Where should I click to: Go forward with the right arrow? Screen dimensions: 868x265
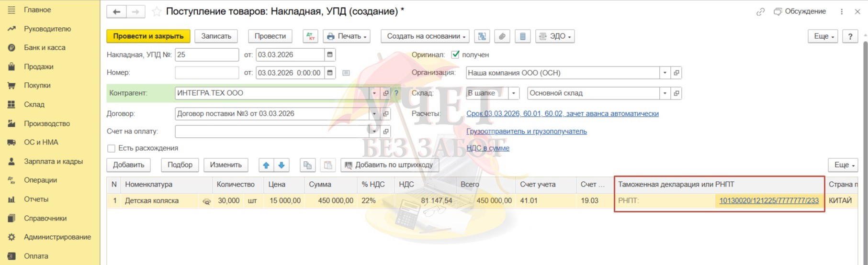[x=135, y=12]
